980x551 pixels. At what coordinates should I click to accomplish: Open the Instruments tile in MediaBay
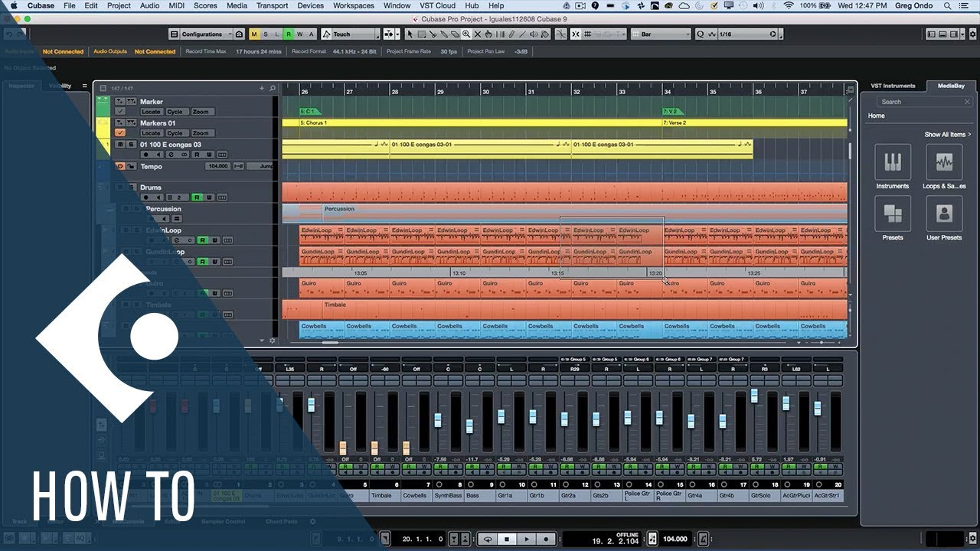[893, 162]
